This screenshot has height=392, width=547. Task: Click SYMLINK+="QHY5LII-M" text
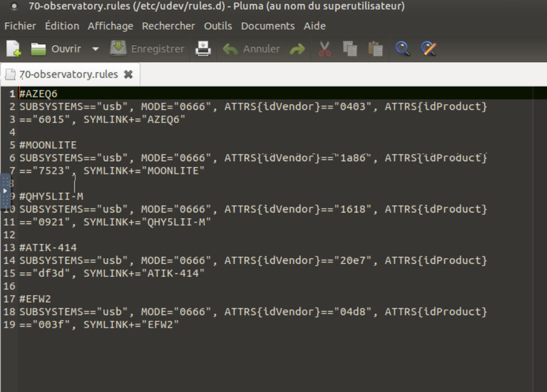pos(147,222)
